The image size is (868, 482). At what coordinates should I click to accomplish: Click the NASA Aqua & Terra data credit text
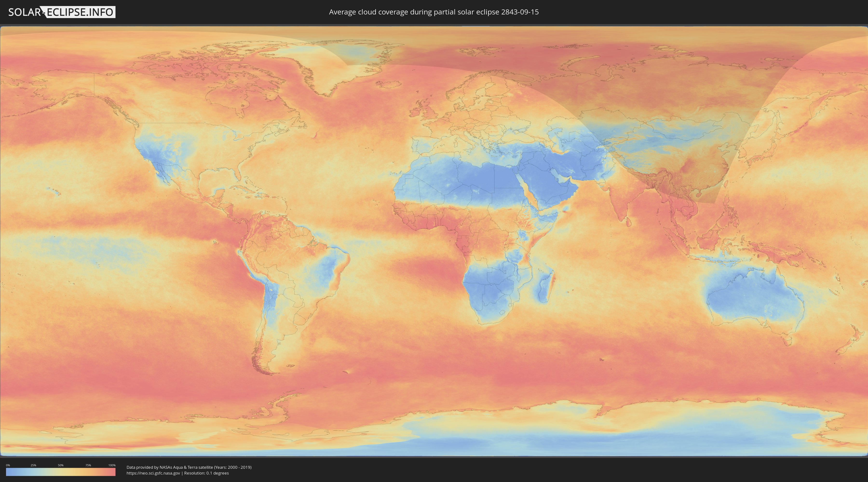(x=189, y=467)
